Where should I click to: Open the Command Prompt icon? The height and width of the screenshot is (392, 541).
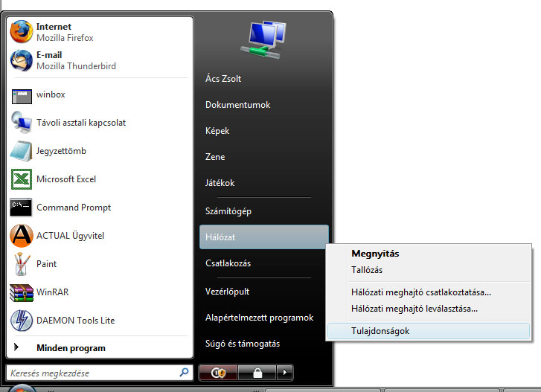(x=21, y=208)
